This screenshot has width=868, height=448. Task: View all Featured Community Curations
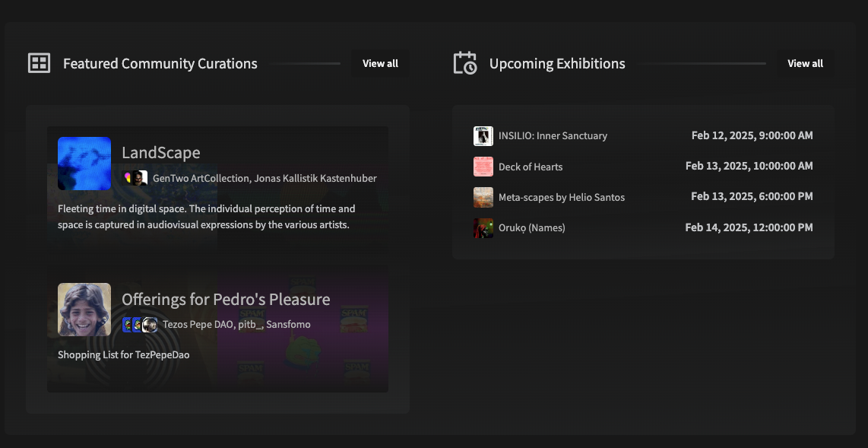pos(380,63)
